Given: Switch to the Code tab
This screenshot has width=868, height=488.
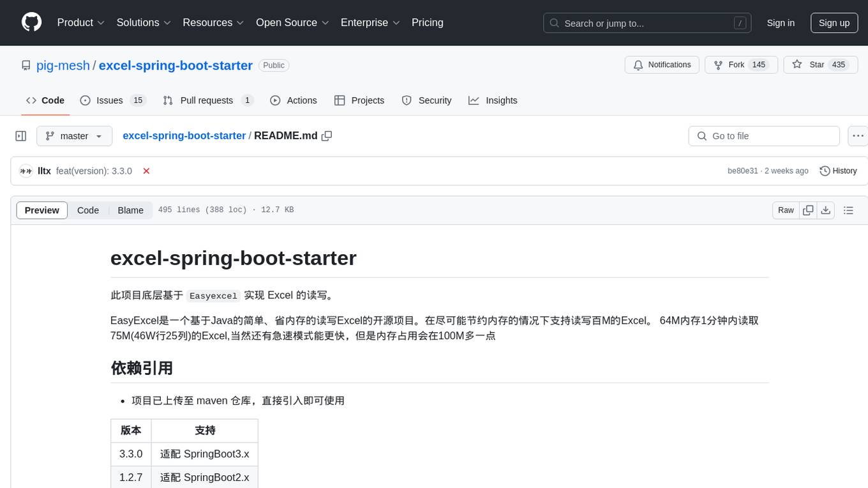Looking at the screenshot, I should 45,100.
